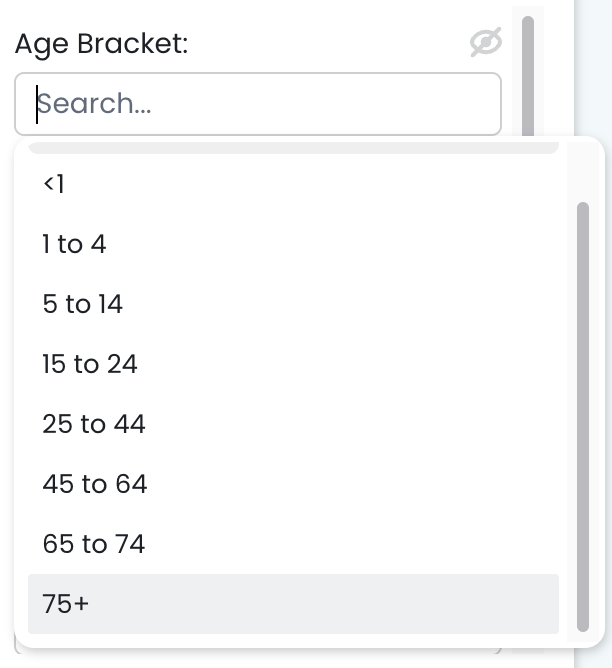Select the blank option atop the list
612x668 pixels.
pyautogui.click(x=293, y=149)
